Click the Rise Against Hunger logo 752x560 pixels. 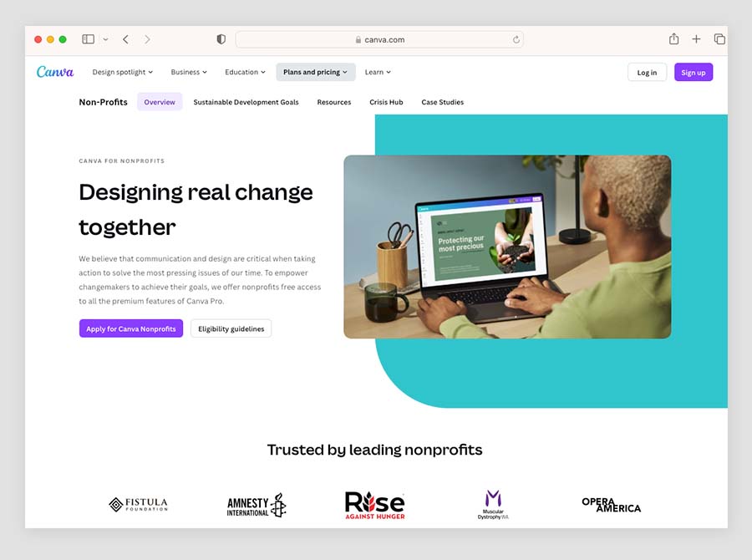point(375,505)
